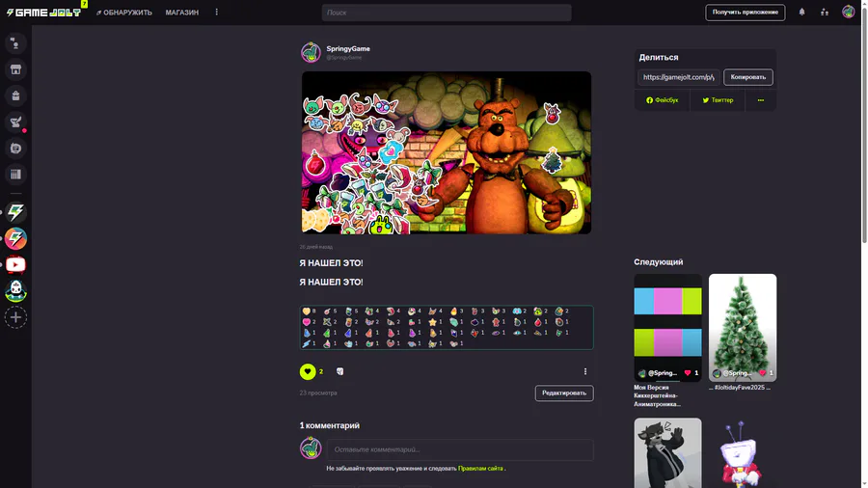Click the add community plus icon
This screenshot has width=868, height=488.
click(x=15, y=317)
